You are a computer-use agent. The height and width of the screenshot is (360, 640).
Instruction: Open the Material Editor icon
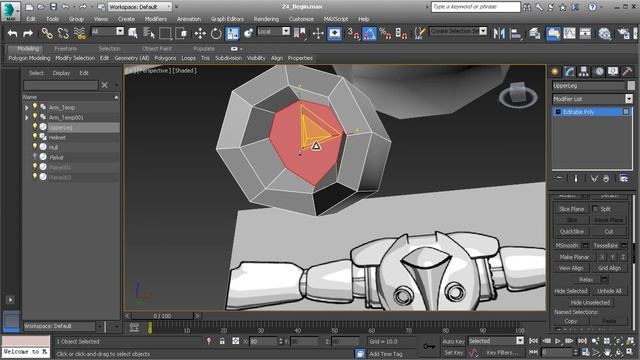tap(604, 33)
